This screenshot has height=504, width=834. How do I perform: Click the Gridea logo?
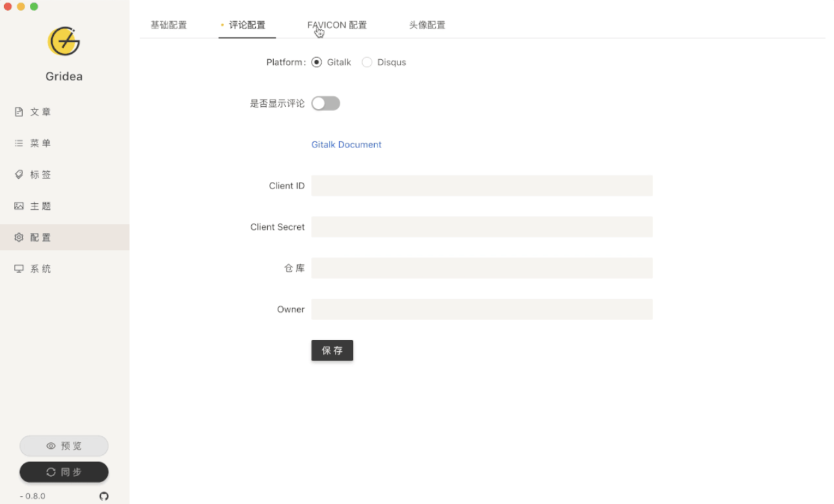[x=64, y=41]
